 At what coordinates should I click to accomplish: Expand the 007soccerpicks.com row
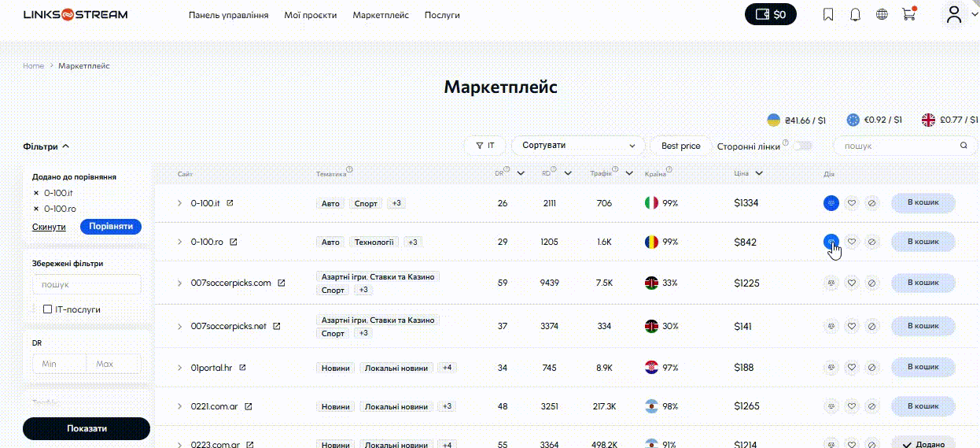[x=179, y=283]
